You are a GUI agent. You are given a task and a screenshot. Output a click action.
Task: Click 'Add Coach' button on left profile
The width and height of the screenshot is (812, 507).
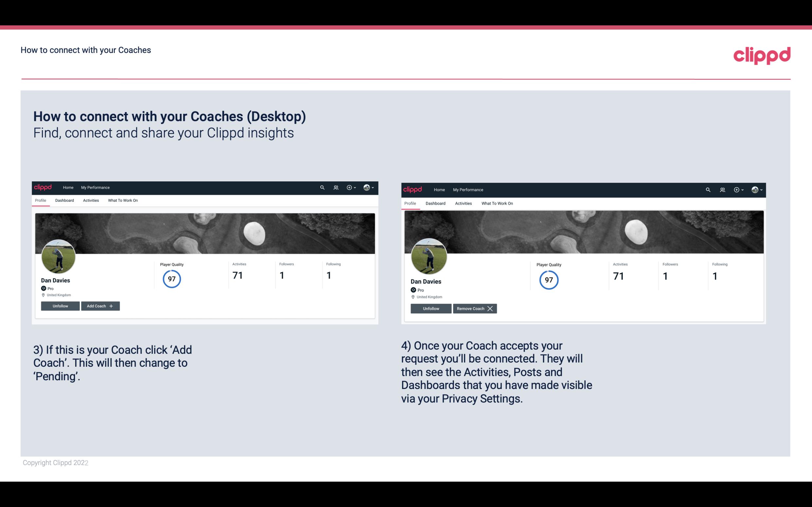99,306
